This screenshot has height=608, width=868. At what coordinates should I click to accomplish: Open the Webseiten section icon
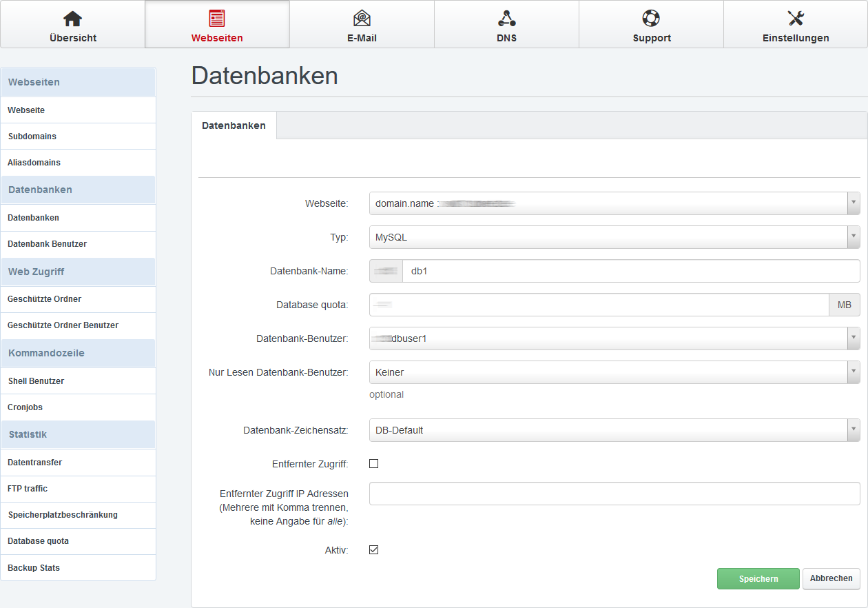217,19
